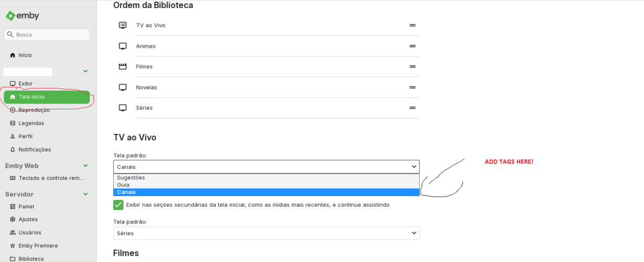Viewport: 644px width, 262px height.
Task: Click the Filmes clapperboard icon
Action: (123, 66)
